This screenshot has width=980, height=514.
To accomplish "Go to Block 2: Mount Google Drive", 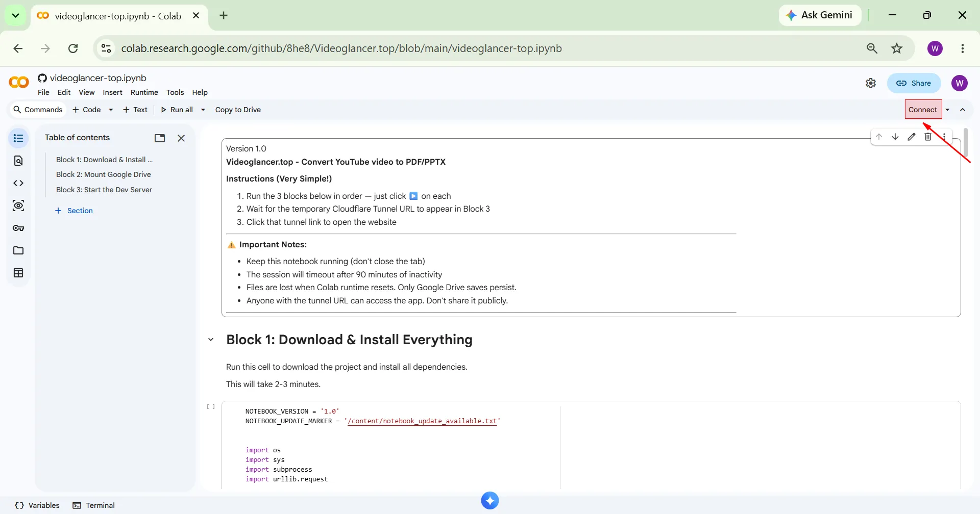I will tap(104, 174).
